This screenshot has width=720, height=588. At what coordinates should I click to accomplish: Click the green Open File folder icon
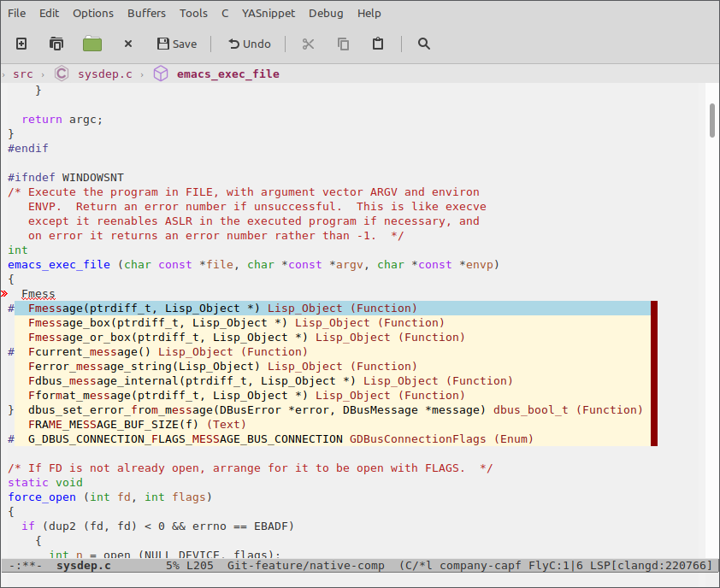[92, 44]
